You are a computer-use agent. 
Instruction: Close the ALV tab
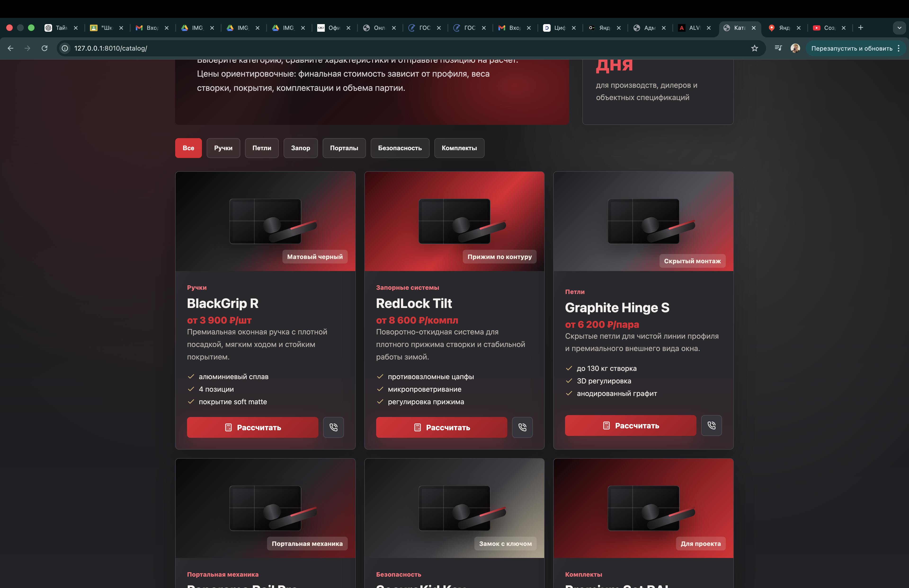point(709,28)
